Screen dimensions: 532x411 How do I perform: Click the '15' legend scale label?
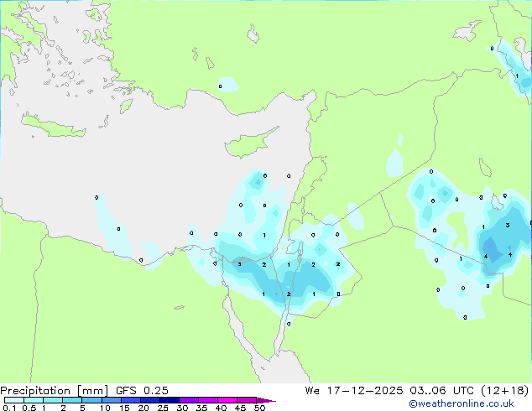click(x=124, y=408)
